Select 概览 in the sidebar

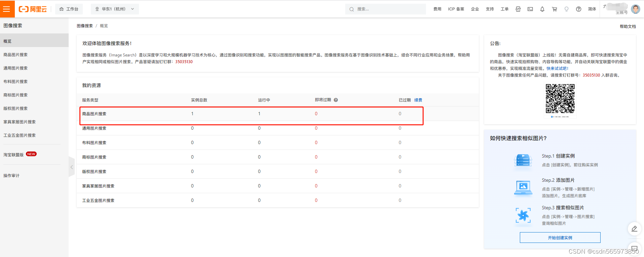tap(34, 41)
